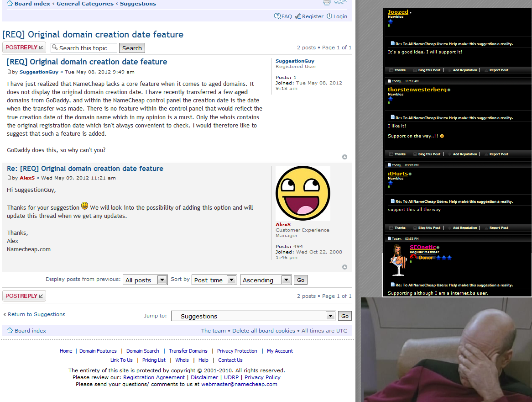Open Help footer link
This screenshot has width=532, height=402.
[203, 360]
